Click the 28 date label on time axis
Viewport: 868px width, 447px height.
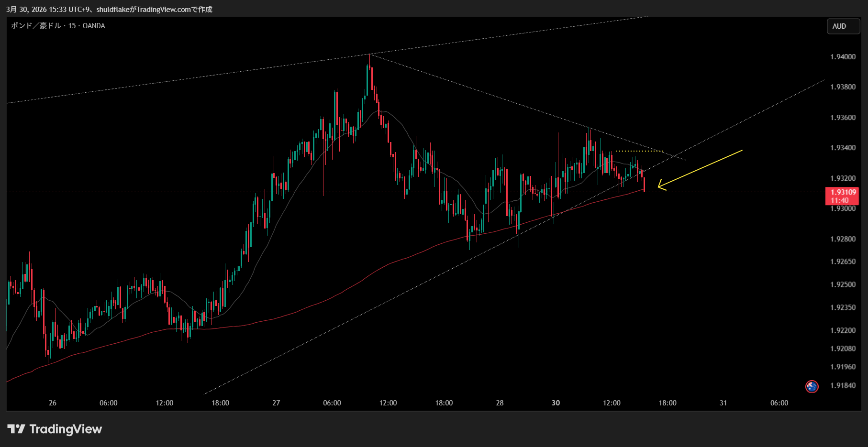click(x=500, y=403)
